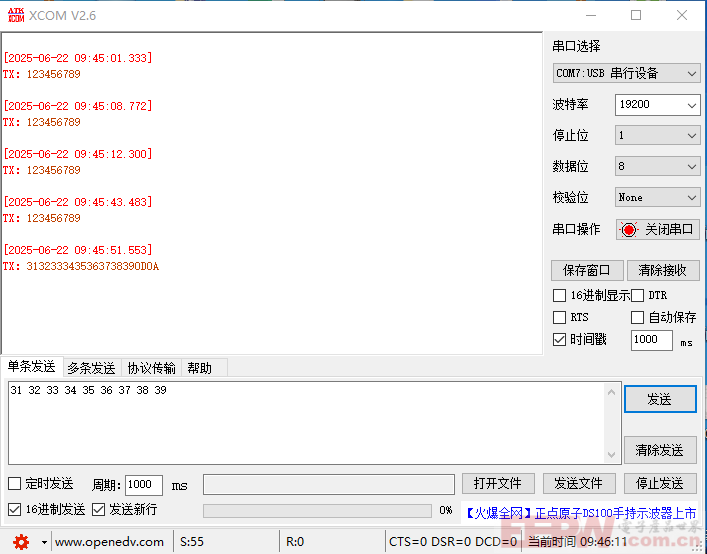Click the file path input field
This screenshot has width=707, height=554.
click(x=329, y=484)
